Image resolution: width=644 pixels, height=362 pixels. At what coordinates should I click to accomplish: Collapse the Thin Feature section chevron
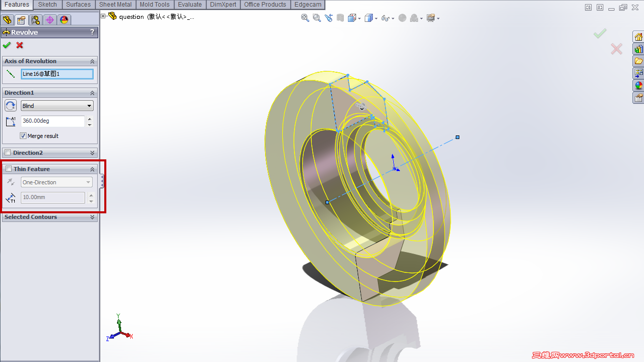(x=93, y=169)
